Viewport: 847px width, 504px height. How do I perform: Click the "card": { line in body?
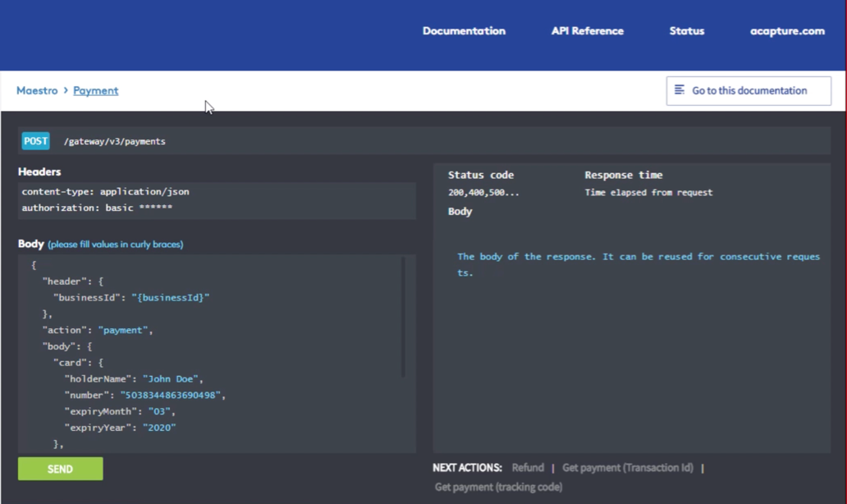78,363
